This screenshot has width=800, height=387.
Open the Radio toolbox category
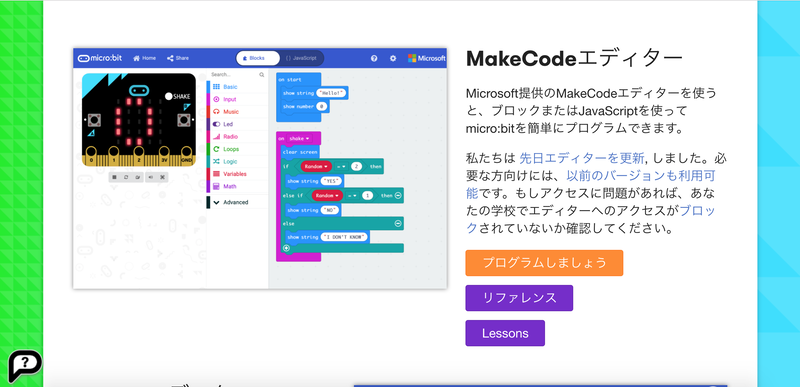tap(237, 137)
